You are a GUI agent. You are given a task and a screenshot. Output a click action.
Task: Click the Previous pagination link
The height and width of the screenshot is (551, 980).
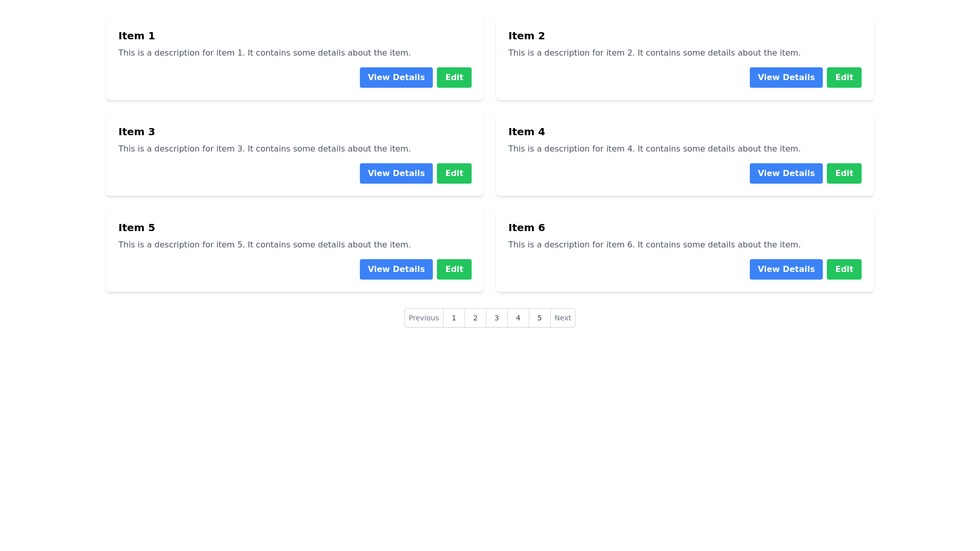(424, 317)
